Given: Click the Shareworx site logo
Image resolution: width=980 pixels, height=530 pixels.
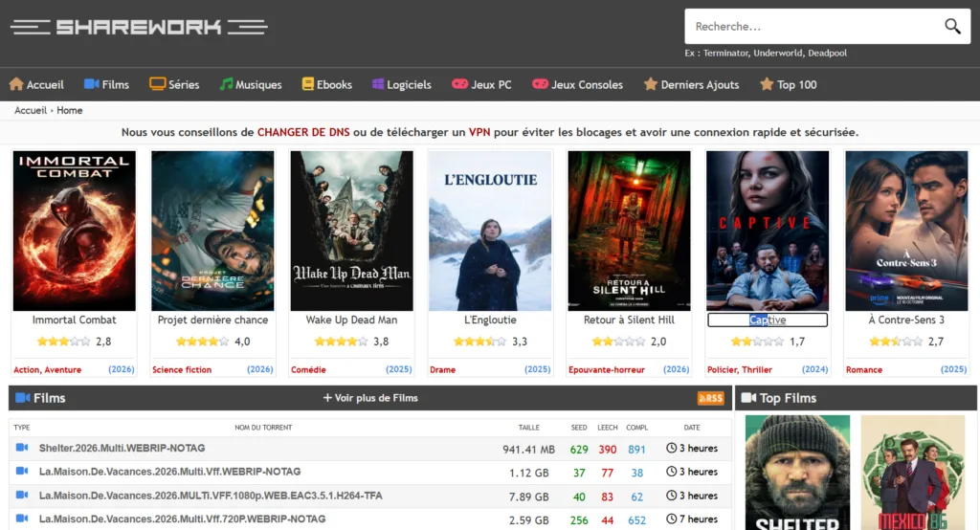Looking at the screenshot, I should (139, 27).
